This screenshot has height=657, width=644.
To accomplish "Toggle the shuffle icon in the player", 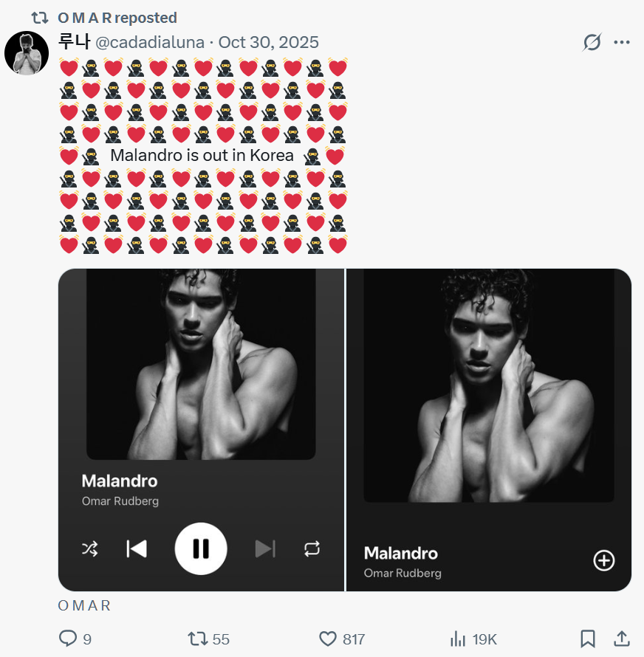I will [89, 548].
